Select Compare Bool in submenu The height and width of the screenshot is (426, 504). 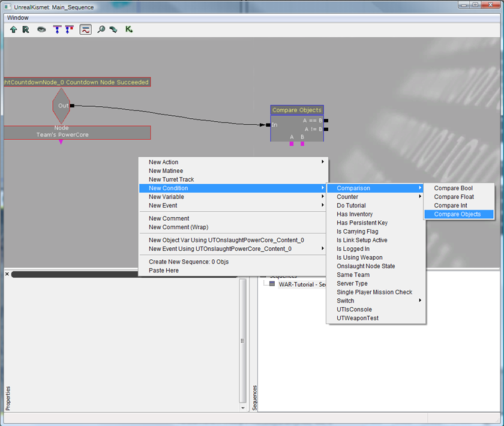tap(458, 188)
